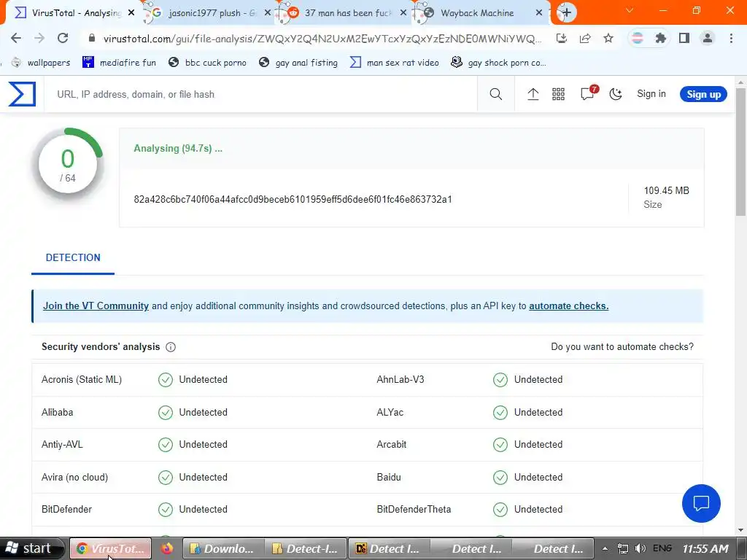Image resolution: width=747 pixels, height=560 pixels.
Task: Click the striped extension icon in toolbar
Action: click(637, 38)
